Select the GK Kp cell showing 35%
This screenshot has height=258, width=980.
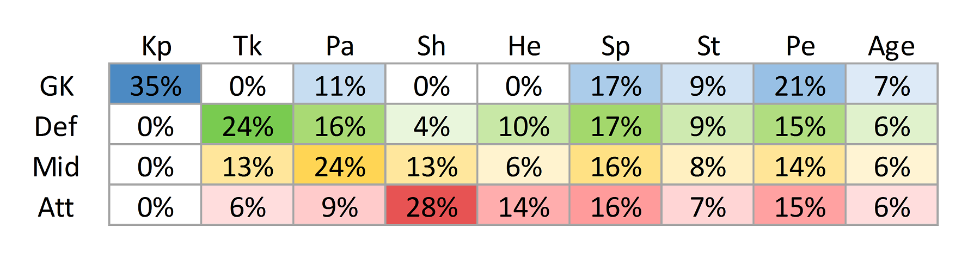click(x=156, y=84)
